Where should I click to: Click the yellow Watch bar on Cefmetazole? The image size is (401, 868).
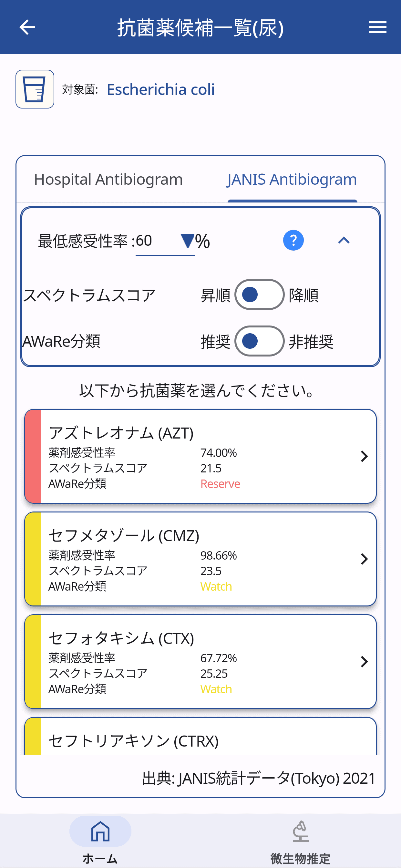[33, 559]
